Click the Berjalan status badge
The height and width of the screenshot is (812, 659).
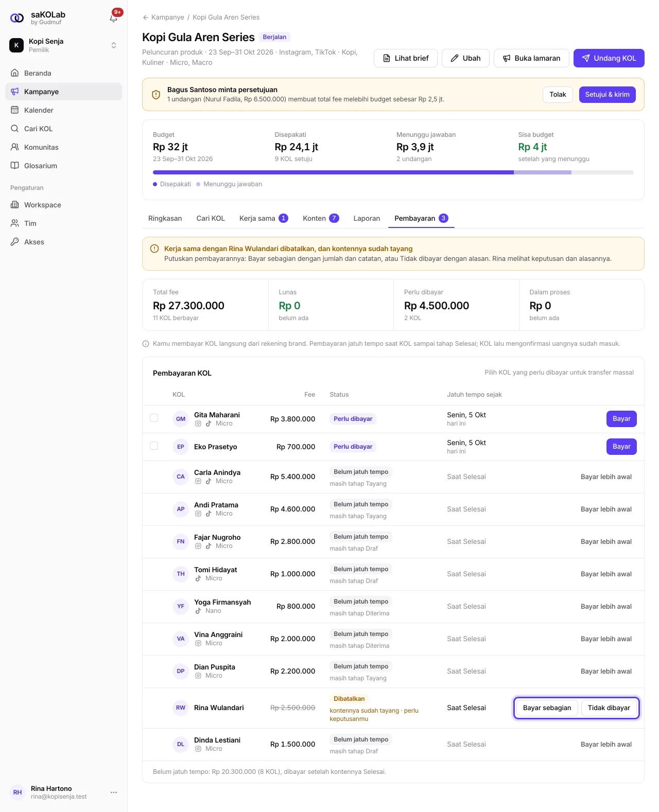(274, 37)
